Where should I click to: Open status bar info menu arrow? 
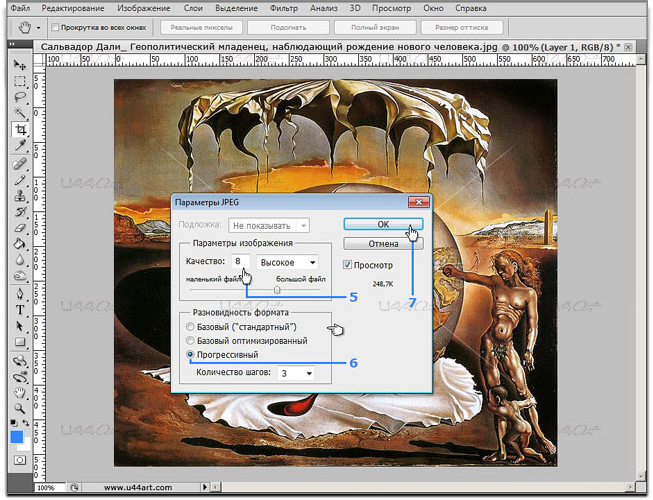(204, 487)
